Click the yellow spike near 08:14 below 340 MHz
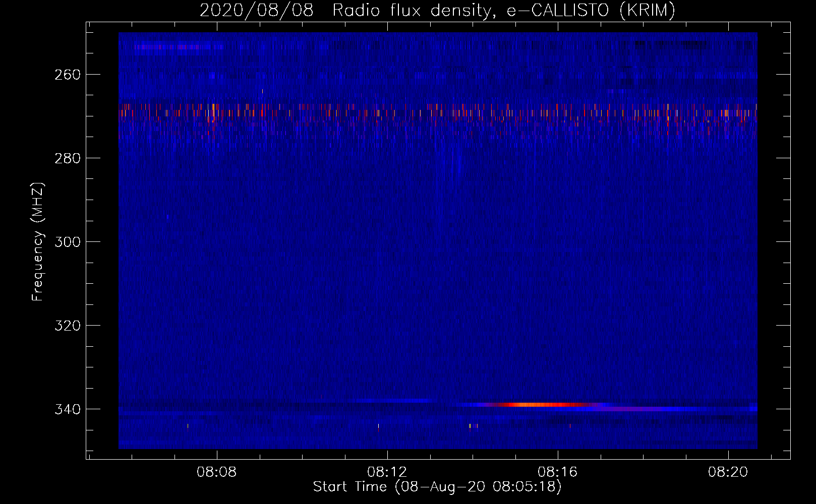816x504 pixels. (x=470, y=426)
